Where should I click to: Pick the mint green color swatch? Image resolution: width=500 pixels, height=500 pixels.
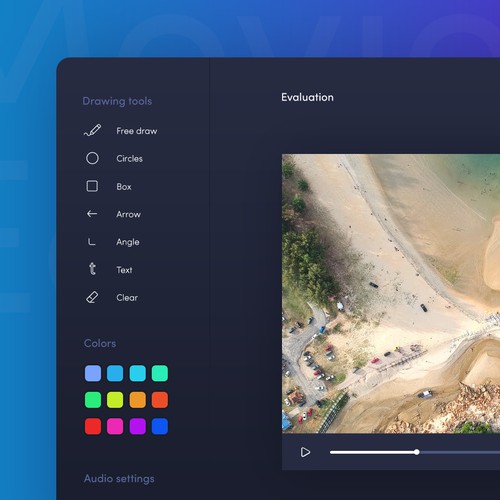160,373
